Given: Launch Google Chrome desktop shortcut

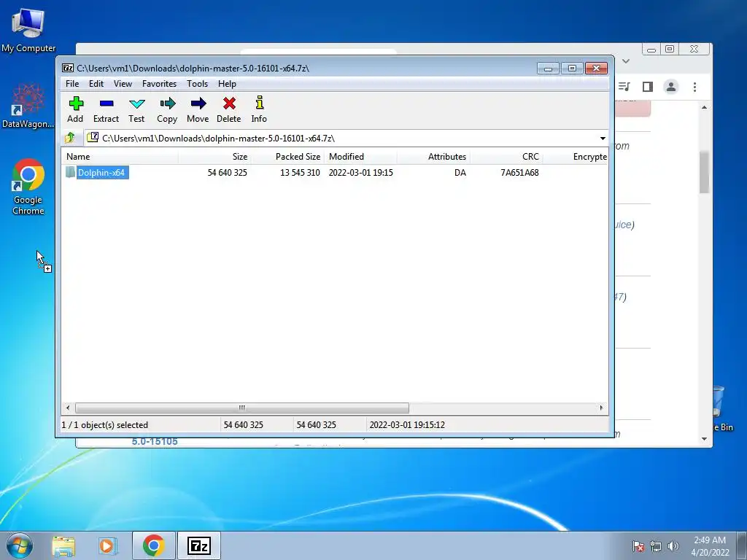Looking at the screenshot, I should [28, 187].
